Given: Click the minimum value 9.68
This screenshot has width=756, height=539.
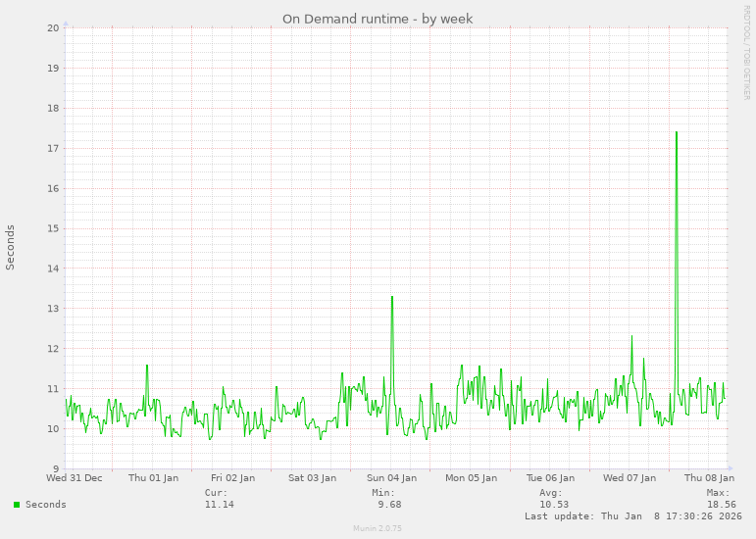Looking at the screenshot, I should (x=389, y=505).
